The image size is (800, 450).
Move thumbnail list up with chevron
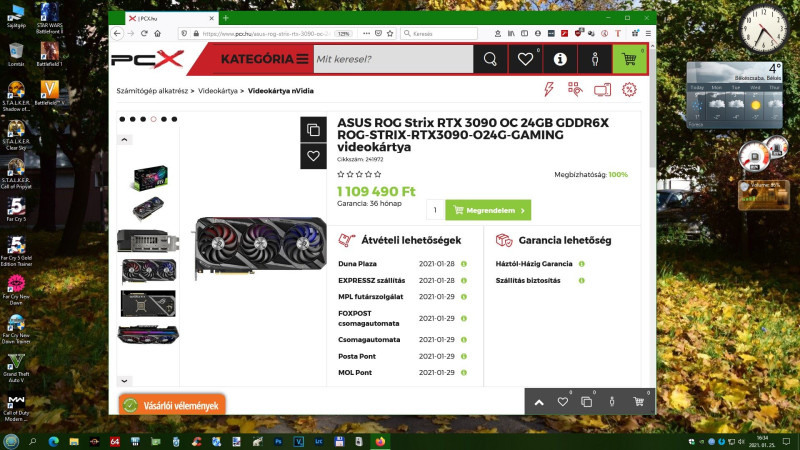pos(124,140)
